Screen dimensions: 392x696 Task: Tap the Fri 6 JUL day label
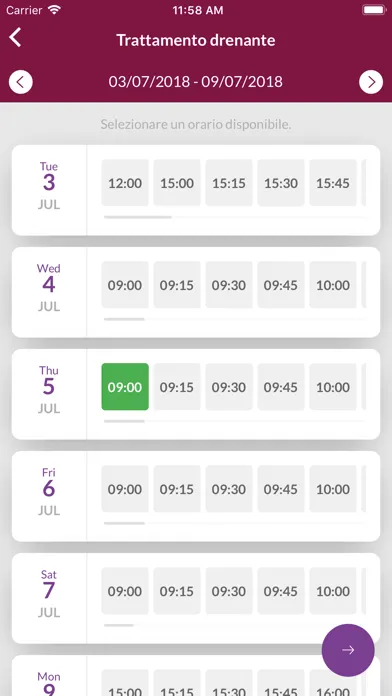49,492
